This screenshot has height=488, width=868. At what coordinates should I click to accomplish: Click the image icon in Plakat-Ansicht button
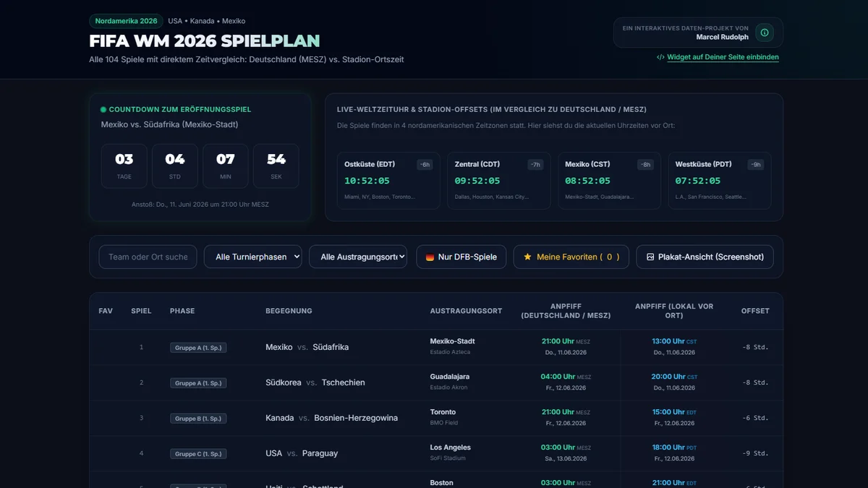click(650, 257)
